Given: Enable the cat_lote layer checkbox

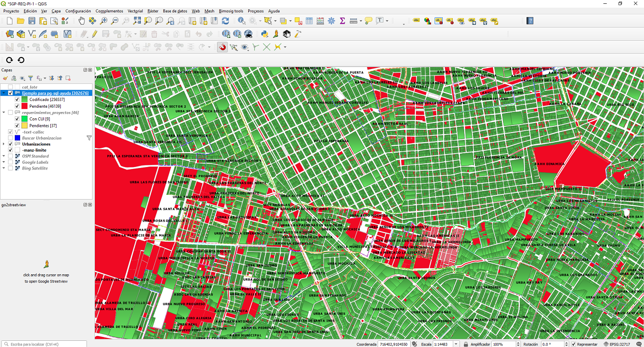Looking at the screenshot, I should (11, 87).
